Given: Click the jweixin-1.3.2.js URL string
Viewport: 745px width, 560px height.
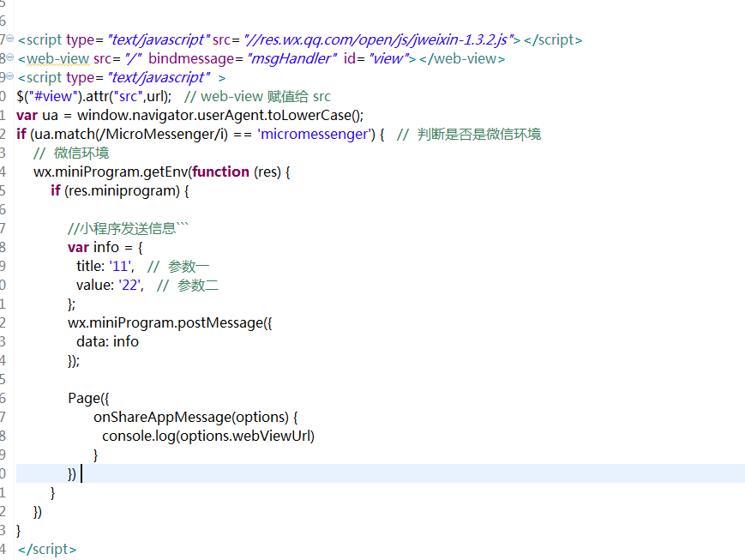Looking at the screenshot, I should tap(379, 40).
